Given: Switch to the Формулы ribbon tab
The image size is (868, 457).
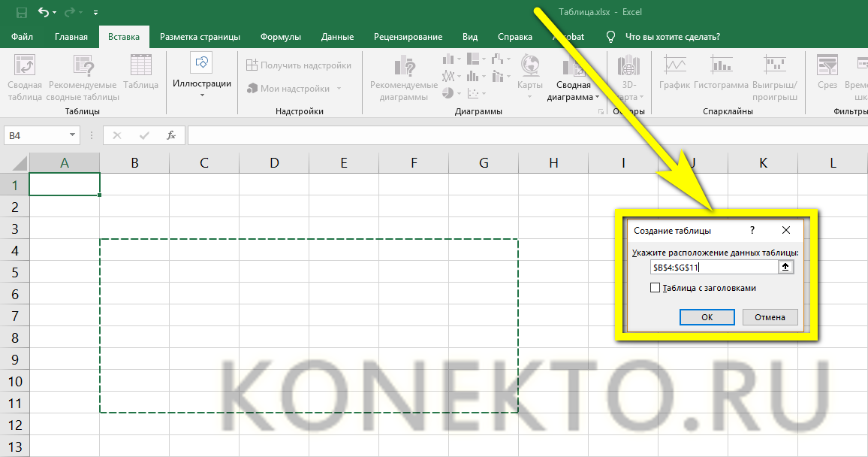Looking at the screenshot, I should tap(281, 37).
